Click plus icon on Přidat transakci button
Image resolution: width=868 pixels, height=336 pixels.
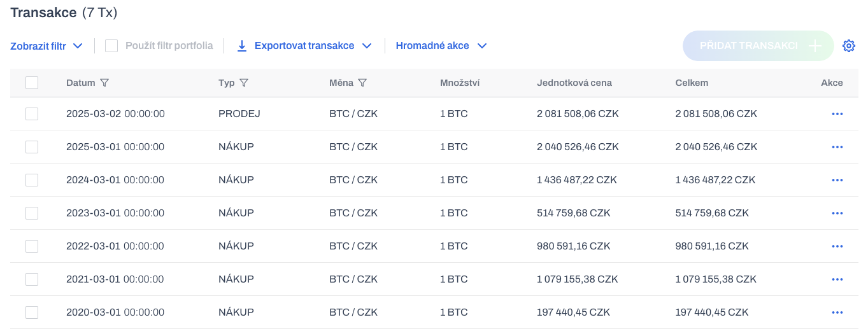pyautogui.click(x=815, y=46)
